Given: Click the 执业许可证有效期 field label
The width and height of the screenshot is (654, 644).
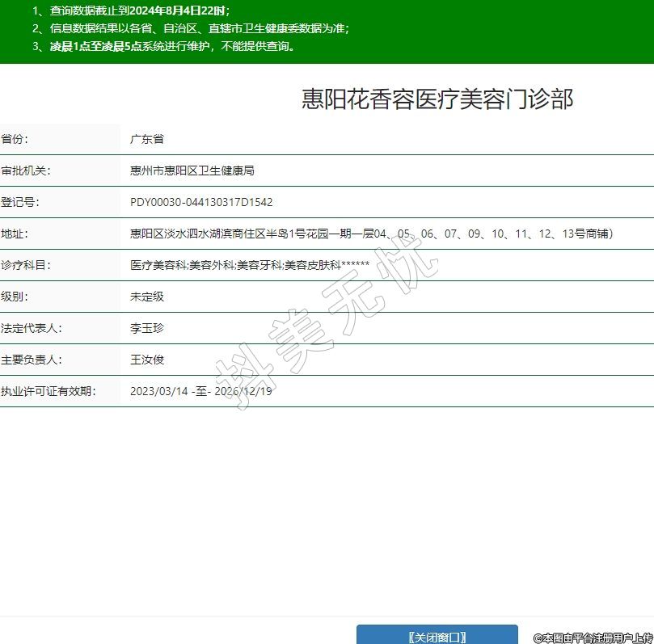Looking at the screenshot, I should point(49,391).
